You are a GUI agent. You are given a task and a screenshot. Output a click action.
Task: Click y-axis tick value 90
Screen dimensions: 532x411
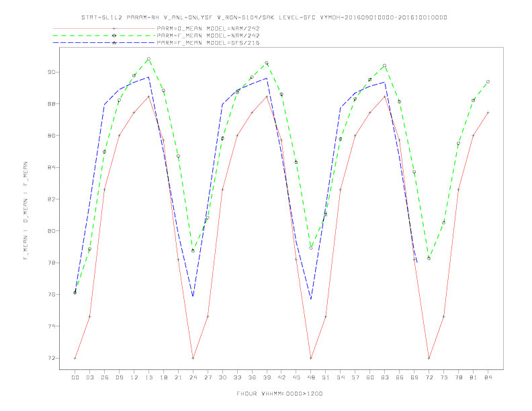point(51,72)
